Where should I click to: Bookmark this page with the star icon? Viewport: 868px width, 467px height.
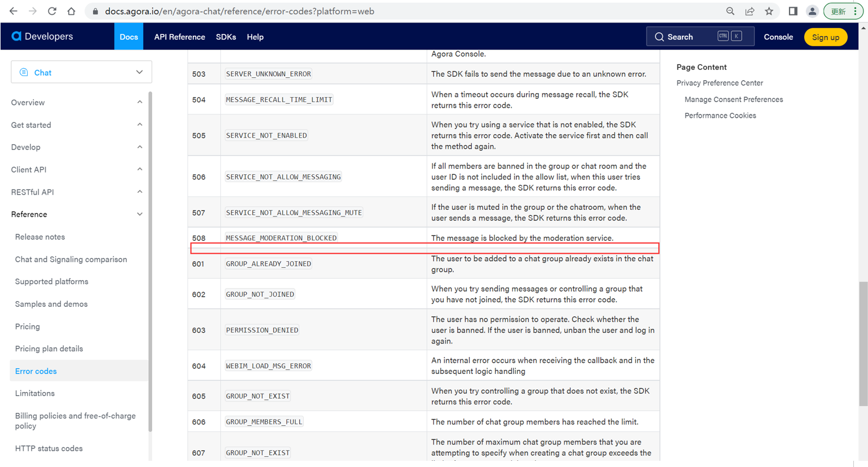coord(769,11)
